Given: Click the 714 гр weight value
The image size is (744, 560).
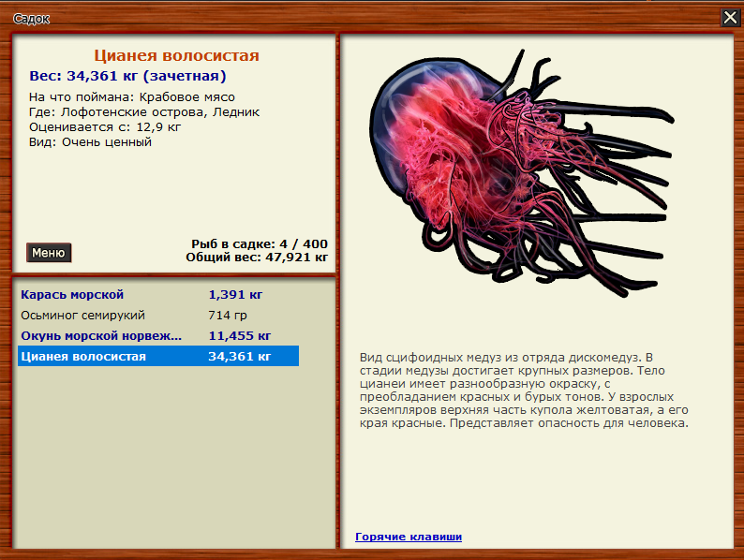Looking at the screenshot, I should 228,315.
